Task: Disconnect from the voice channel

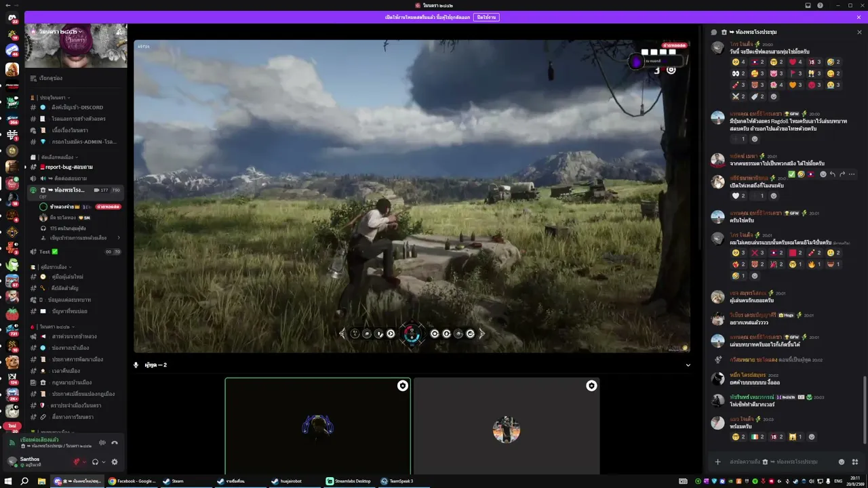Action: [115, 443]
